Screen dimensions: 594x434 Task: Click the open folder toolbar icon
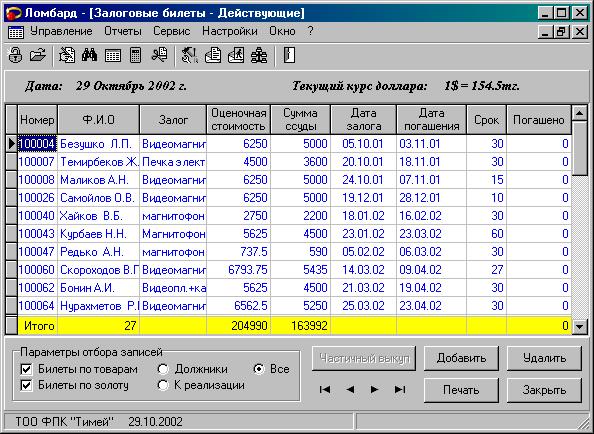(x=38, y=55)
